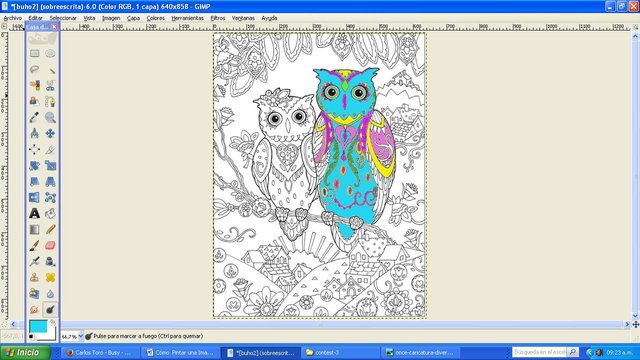640x360 pixels.
Task: Select the Bucket Fill tool
Action: [50, 213]
